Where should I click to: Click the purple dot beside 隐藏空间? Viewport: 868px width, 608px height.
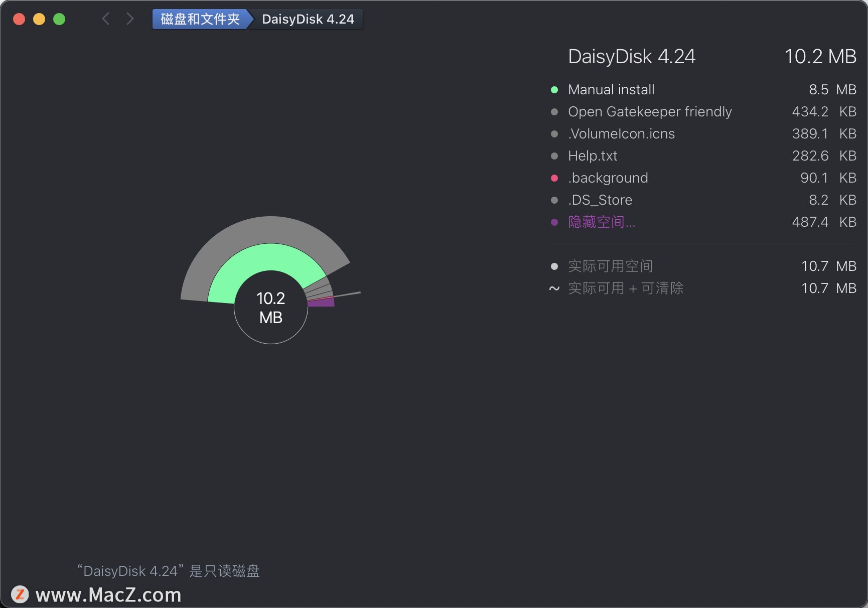pos(554,222)
